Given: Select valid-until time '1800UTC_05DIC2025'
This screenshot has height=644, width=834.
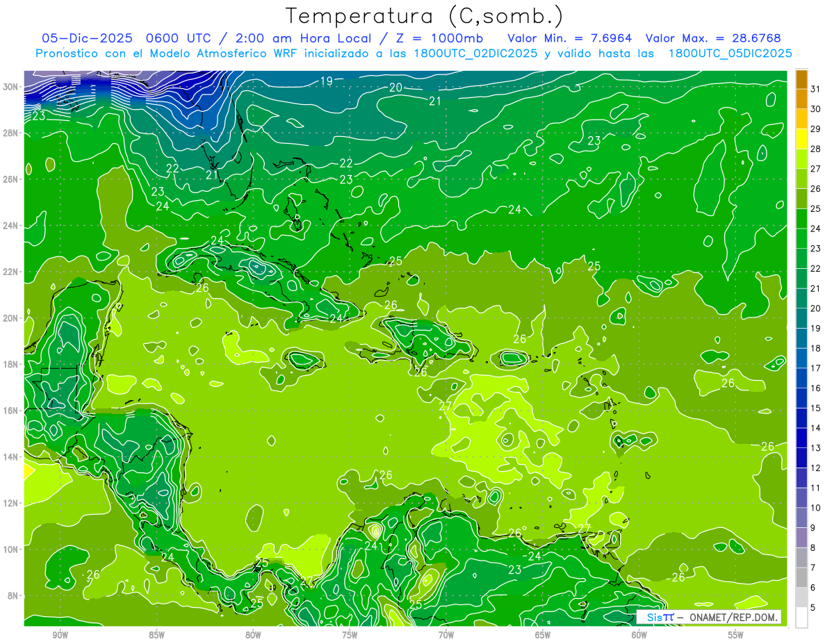Looking at the screenshot, I should [x=730, y=53].
